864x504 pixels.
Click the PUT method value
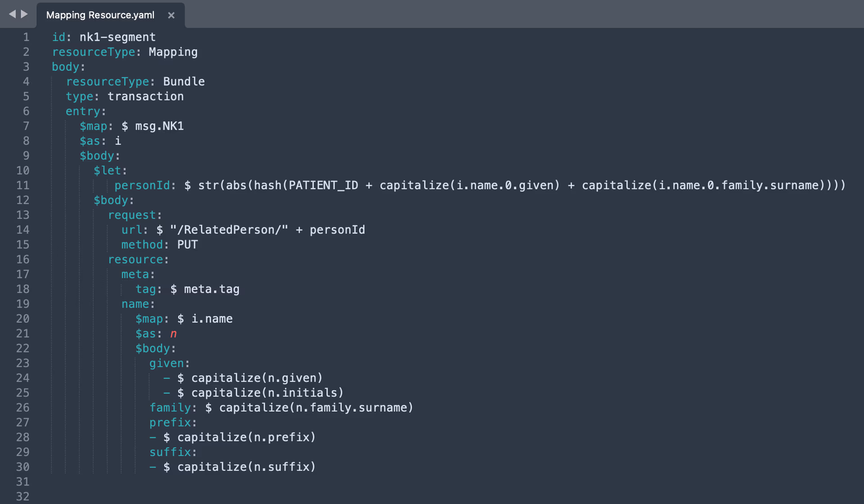(189, 244)
